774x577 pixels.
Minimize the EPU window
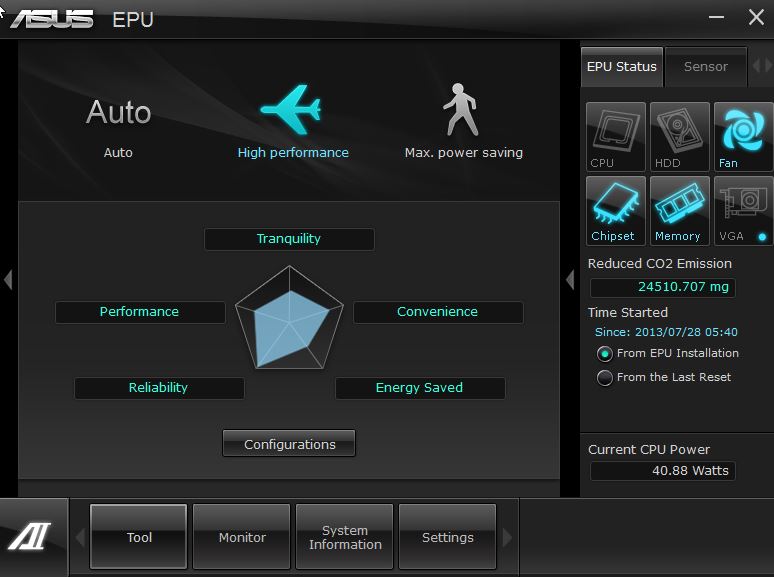716,18
